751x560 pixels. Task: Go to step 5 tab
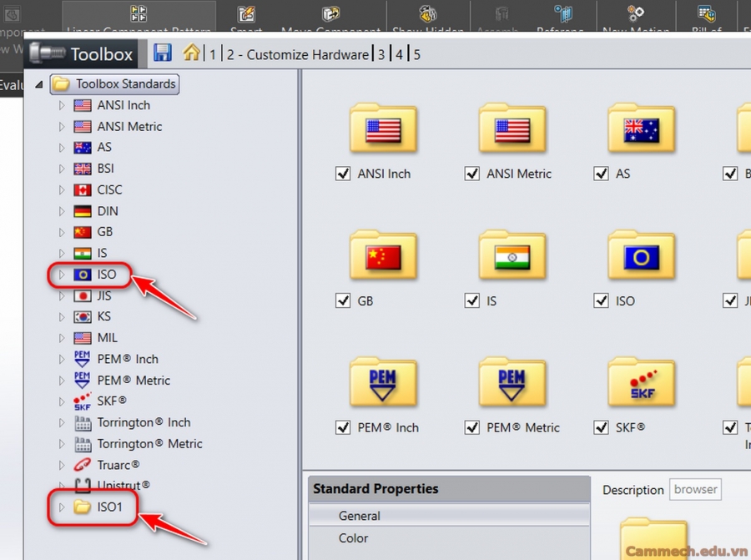tap(416, 54)
